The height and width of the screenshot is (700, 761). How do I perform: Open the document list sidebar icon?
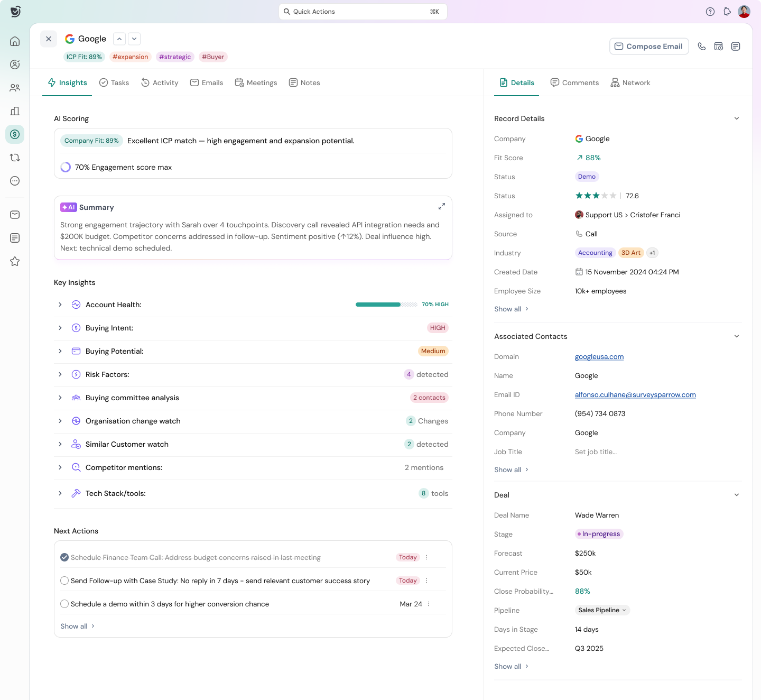click(x=15, y=238)
